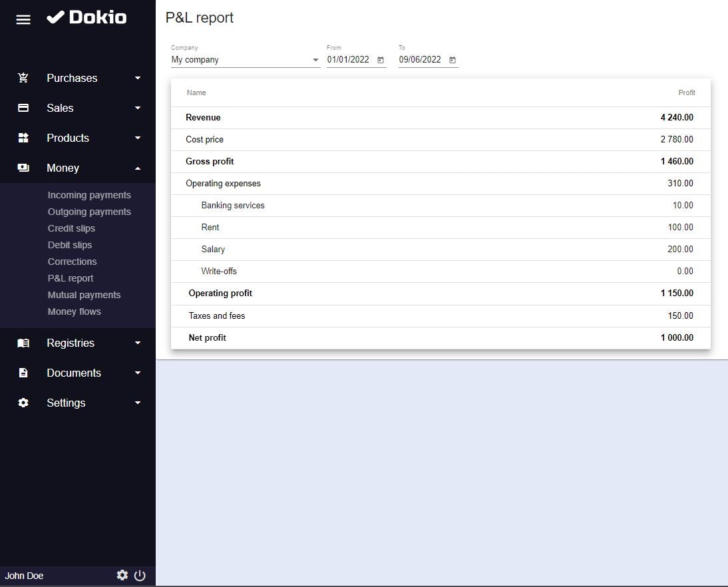Click the Documents file icon
Screen dimensions: 728x587
23,373
